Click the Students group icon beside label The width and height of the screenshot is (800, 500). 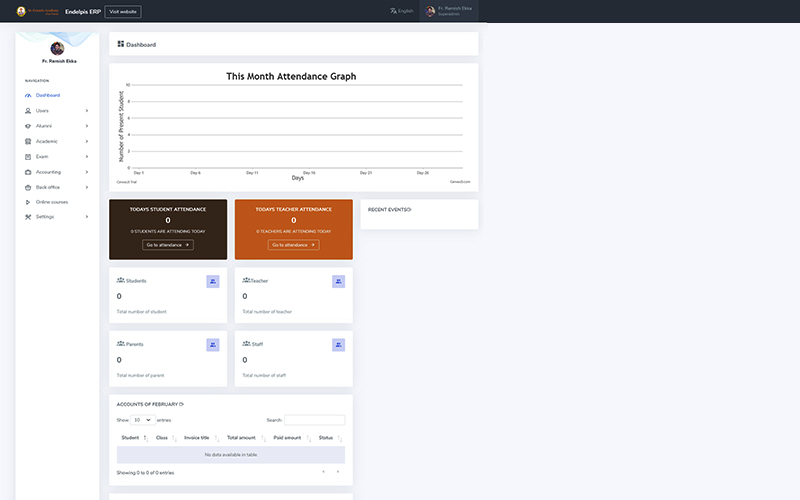(121, 280)
